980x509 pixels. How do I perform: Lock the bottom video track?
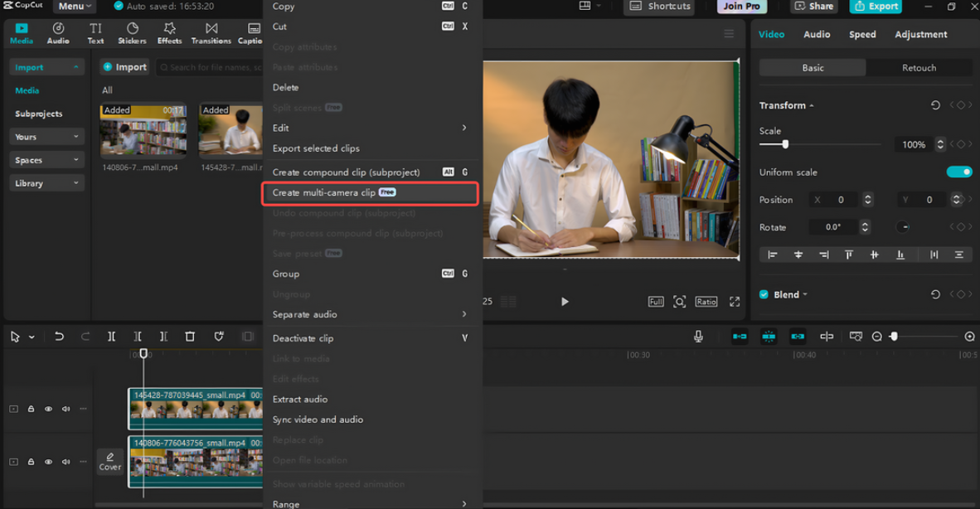pos(31,462)
